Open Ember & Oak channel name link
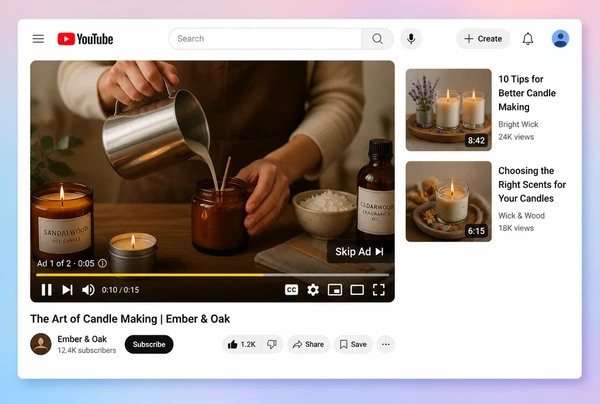The image size is (600, 404). [82, 339]
